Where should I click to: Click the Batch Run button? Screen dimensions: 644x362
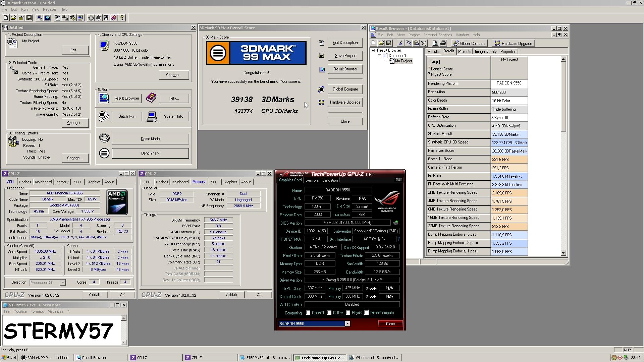[x=127, y=116]
